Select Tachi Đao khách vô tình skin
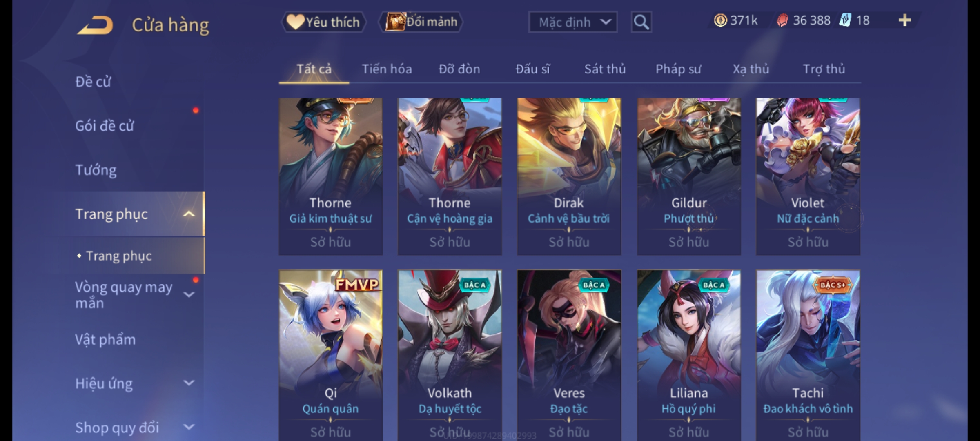This screenshot has height=441, width=980. pyautogui.click(x=808, y=355)
